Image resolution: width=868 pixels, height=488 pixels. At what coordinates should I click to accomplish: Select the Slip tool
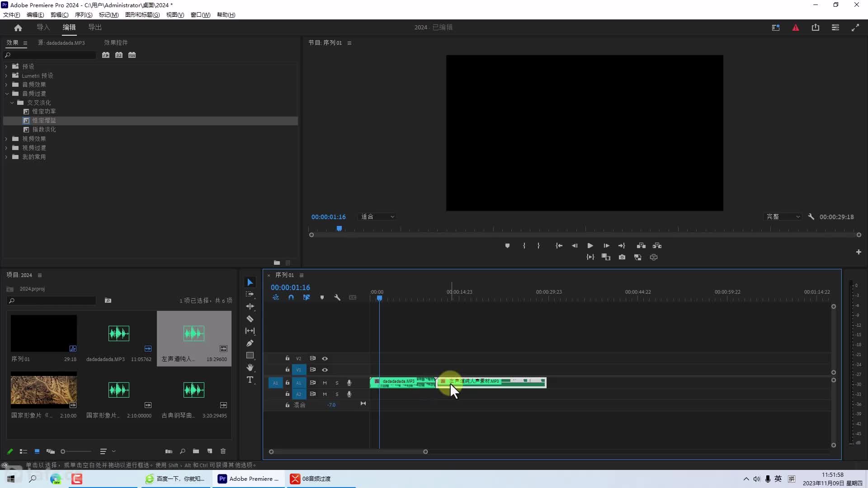(250, 331)
